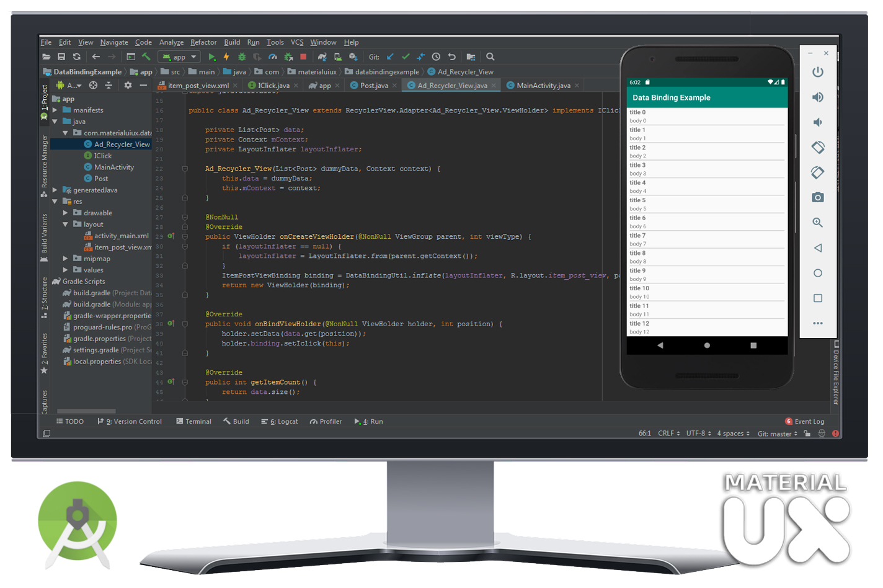Viewport: 883px width, 588px height.
Task: Expand the manifests folder
Action: (55, 110)
